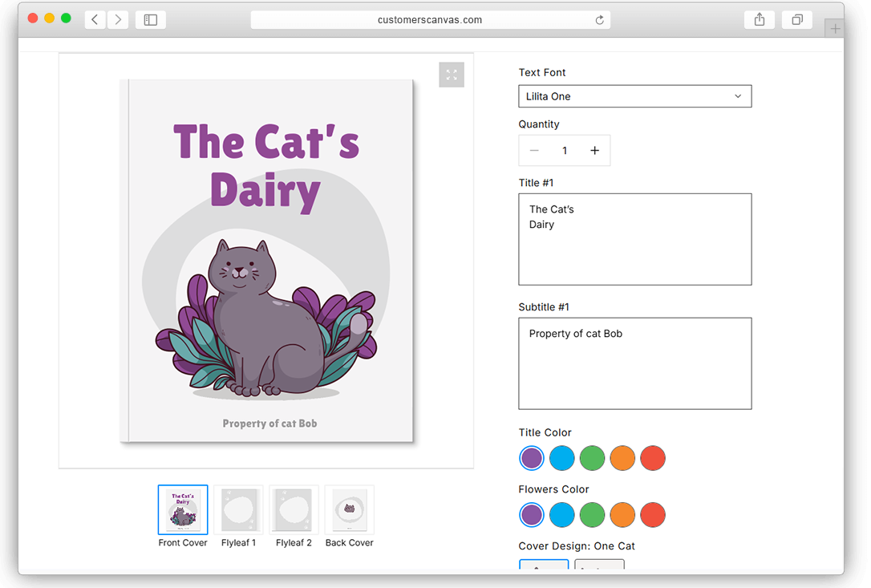Open the browser share icon
Image resolution: width=871 pixels, height=588 pixels.
pos(760,19)
